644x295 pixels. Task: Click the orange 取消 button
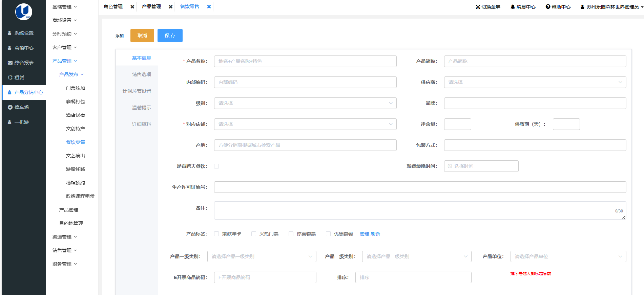[142, 36]
